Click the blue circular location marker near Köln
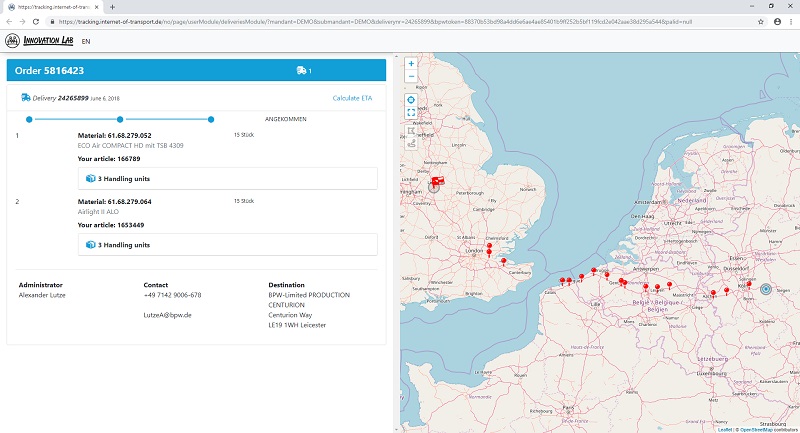Viewport: 800px width, 433px height. 767,288
